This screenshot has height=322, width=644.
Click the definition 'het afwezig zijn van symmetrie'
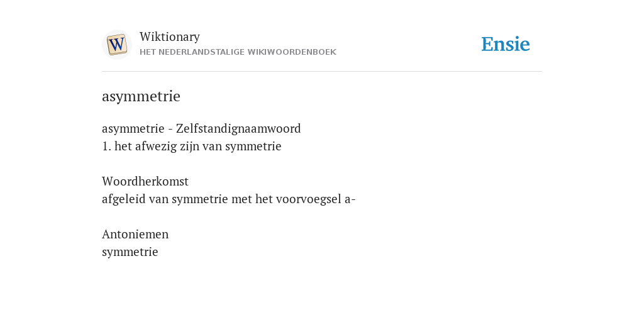(197, 146)
